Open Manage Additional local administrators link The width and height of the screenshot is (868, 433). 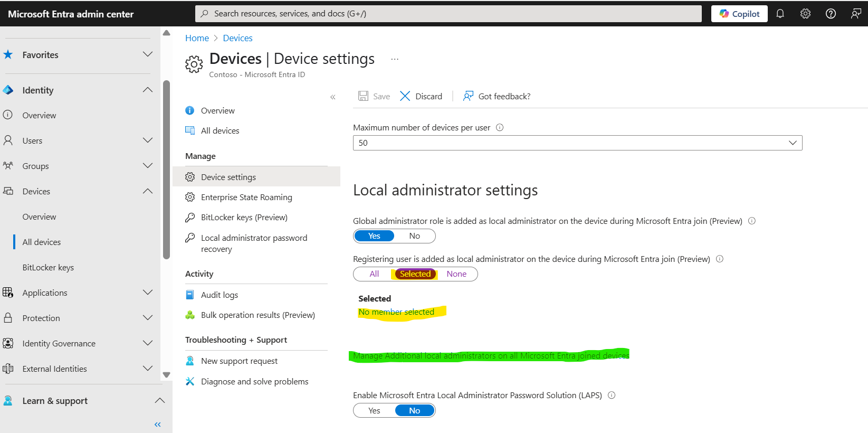491,356
